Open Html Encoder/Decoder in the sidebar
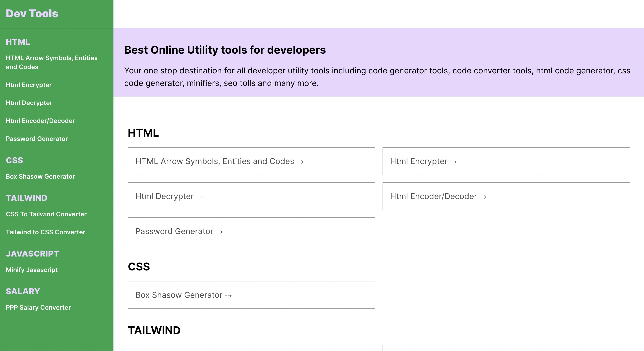644x351 pixels. tap(40, 121)
